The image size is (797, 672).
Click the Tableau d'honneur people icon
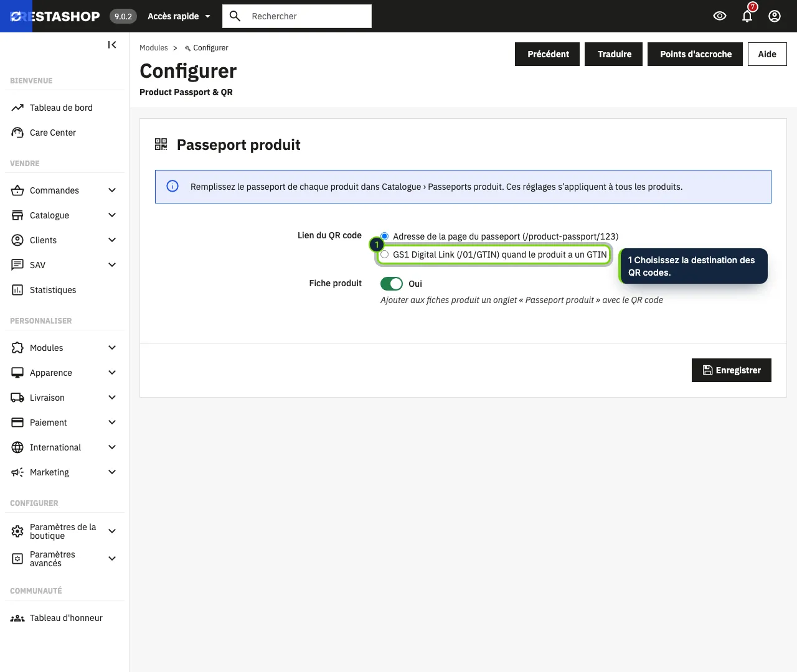click(17, 618)
